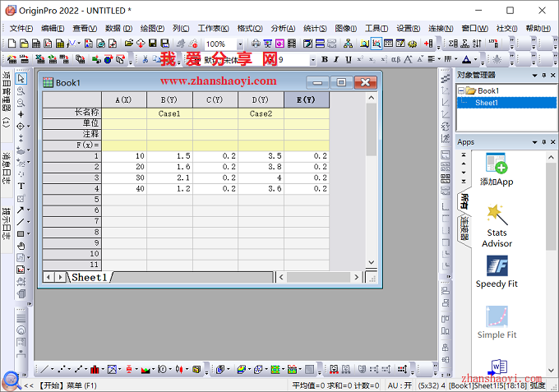Screen dimensions: 559x392
Task: Select Sheet1 in object manager
Action: pyautogui.click(x=487, y=103)
